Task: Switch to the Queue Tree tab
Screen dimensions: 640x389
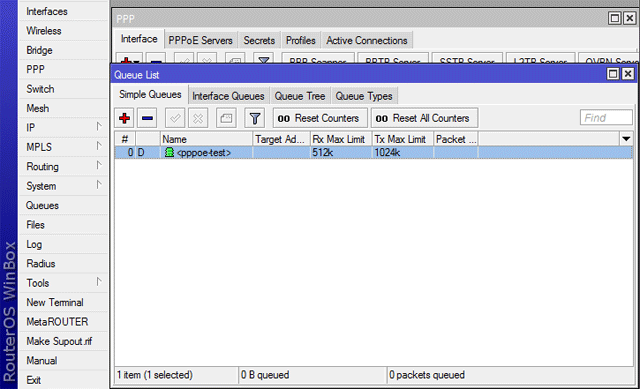Action: tap(300, 96)
